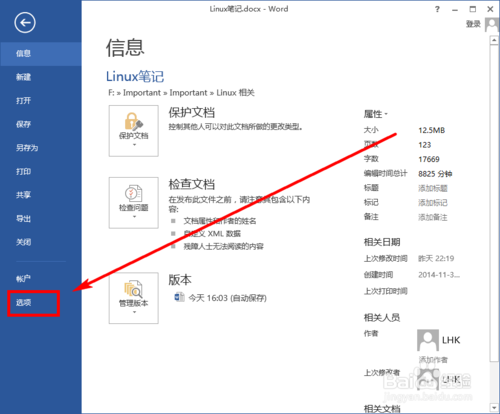500x414 pixels.
Task: Click the 8825 分钟 editing time value
Action: [435, 174]
